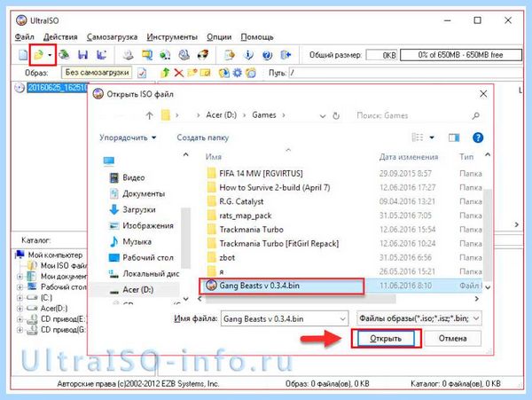Click the clock folder icon in image toolbar

[x=251, y=73]
